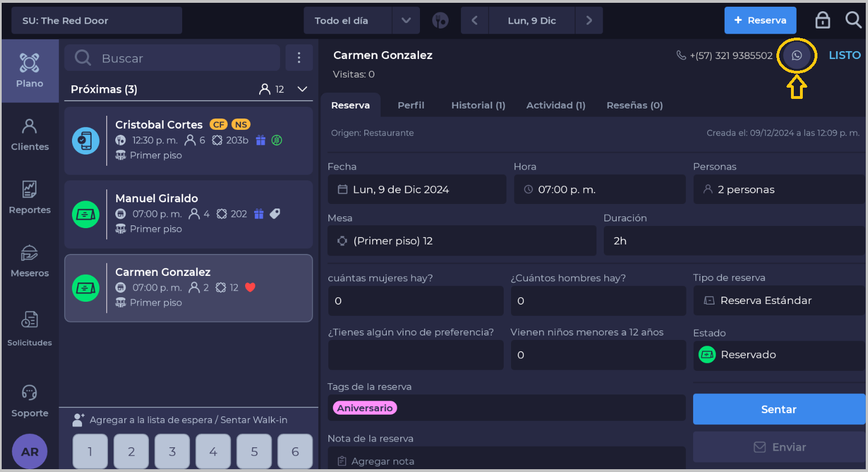Switch to the Perfil tab
Viewport: 868px width, 472px height.
pos(411,105)
